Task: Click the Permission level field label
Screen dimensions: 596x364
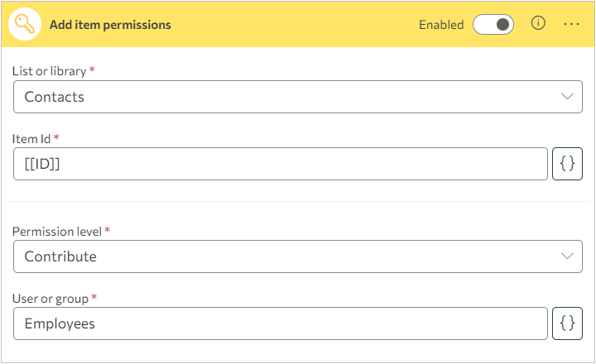Action: [57, 232]
